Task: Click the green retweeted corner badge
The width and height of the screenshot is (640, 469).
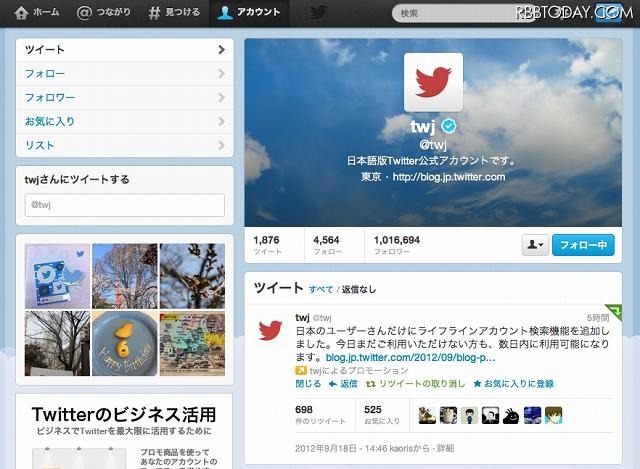Action: [614, 311]
